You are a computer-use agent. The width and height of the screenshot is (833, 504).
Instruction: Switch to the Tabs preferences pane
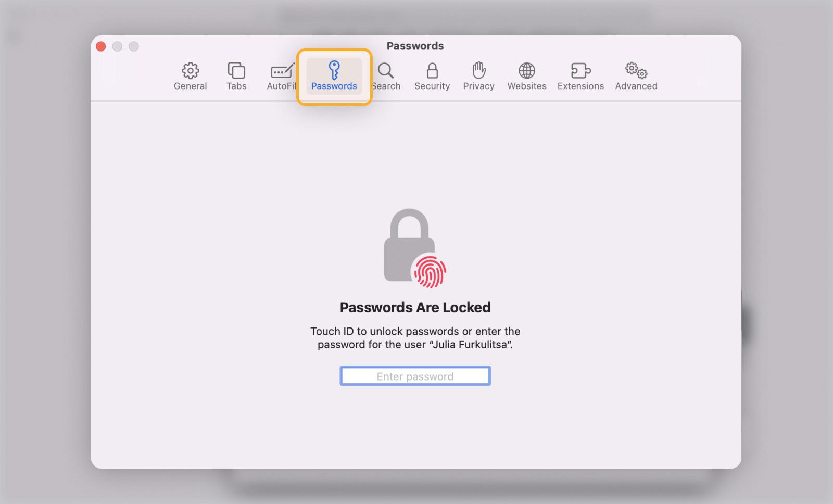coord(236,71)
